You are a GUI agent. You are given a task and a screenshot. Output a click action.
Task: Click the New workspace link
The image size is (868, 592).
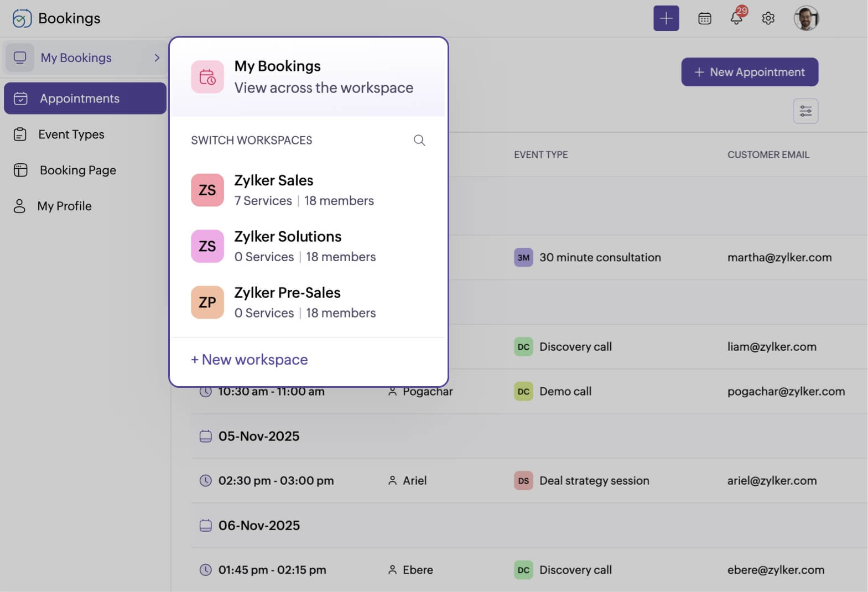pos(250,360)
